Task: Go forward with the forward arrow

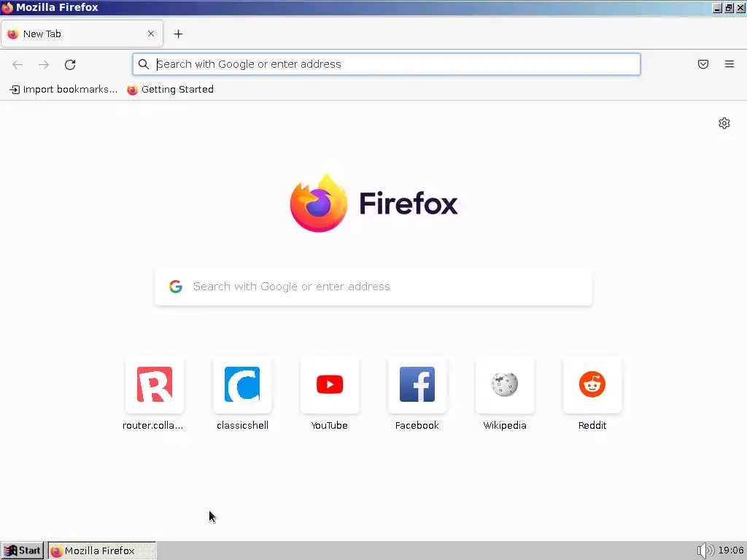Action: (x=44, y=64)
